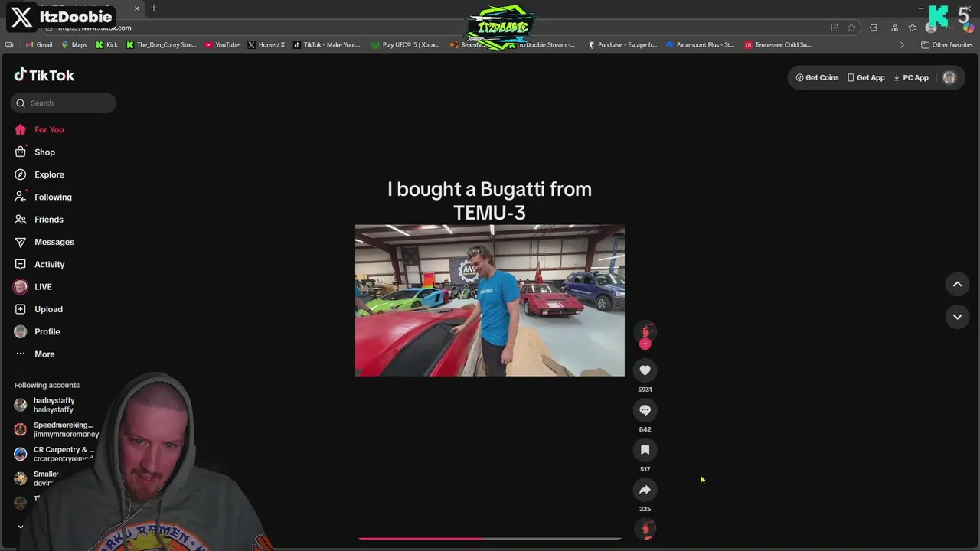980x551 pixels.
Task: Open Gmail bookmark
Action: pos(39,44)
